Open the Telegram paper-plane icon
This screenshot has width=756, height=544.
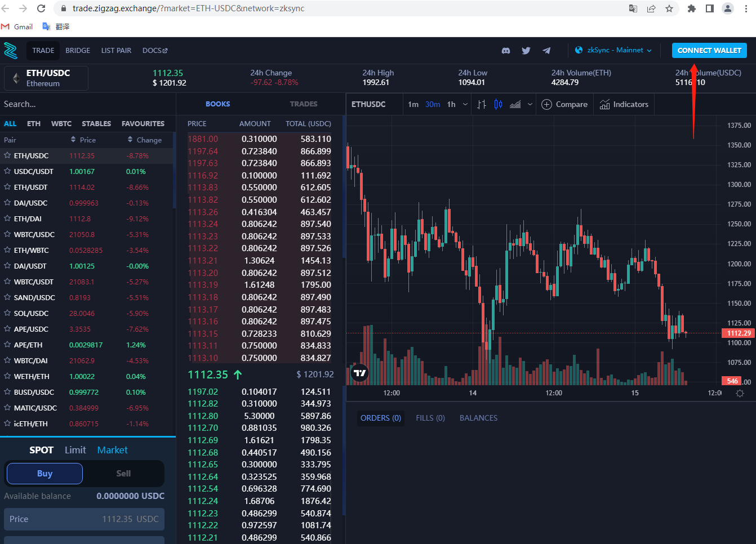point(546,51)
